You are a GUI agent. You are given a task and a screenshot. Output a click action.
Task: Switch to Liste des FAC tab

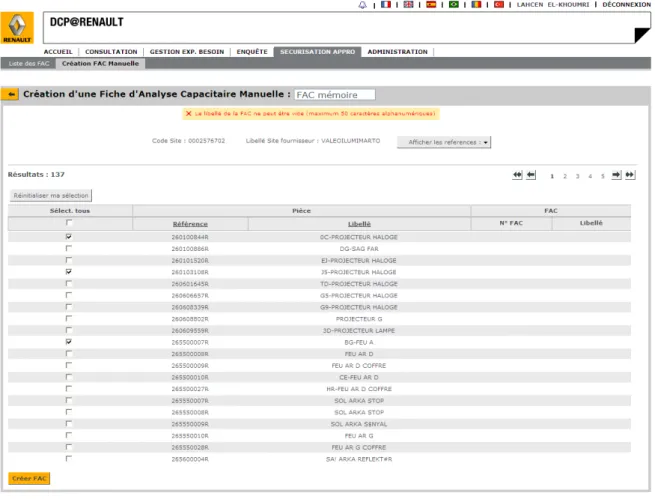[29, 63]
